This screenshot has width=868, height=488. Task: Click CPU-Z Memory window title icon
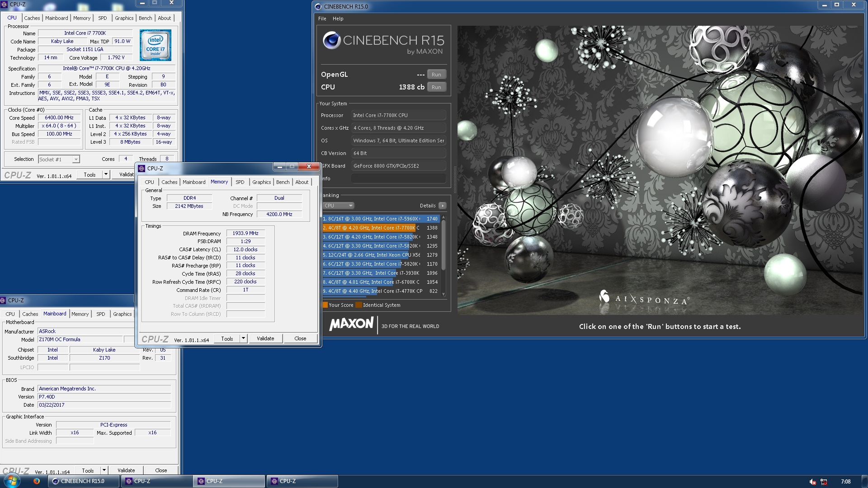pyautogui.click(x=142, y=168)
